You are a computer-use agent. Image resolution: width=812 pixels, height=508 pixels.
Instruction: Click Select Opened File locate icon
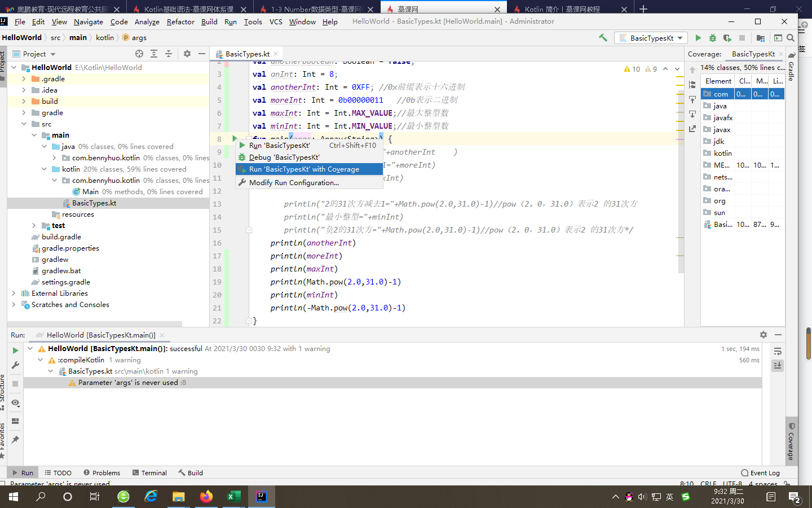coord(139,54)
